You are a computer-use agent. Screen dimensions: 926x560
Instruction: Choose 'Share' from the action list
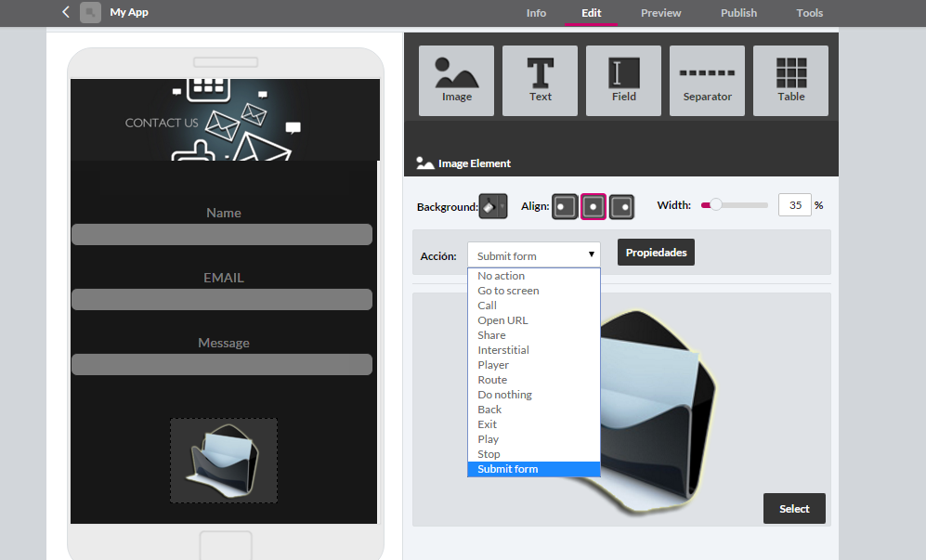(534, 335)
